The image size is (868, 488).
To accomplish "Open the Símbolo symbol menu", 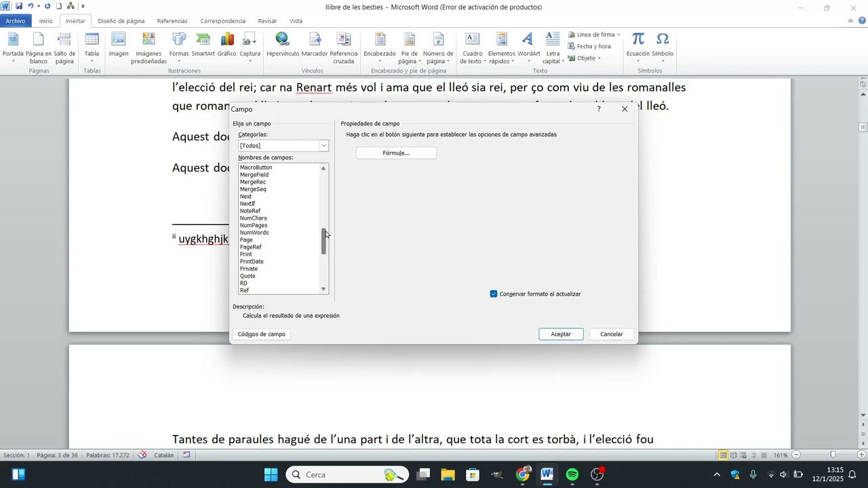I will point(663,47).
